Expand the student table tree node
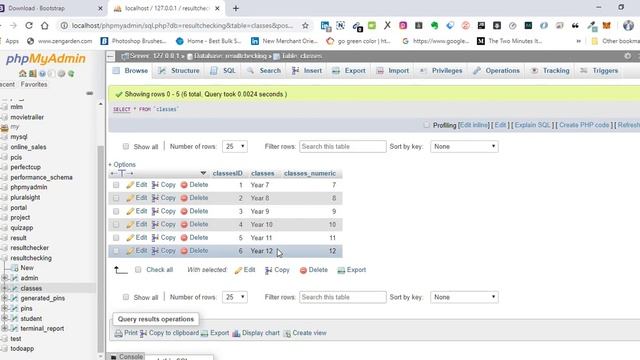Image resolution: width=640 pixels, height=360 pixels. 4,318
